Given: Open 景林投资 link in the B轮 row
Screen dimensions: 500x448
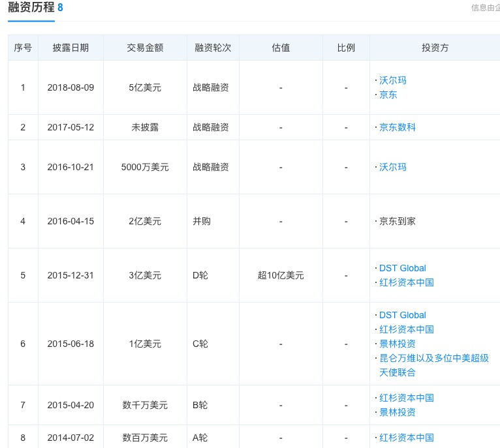Looking at the screenshot, I should pos(397,412).
